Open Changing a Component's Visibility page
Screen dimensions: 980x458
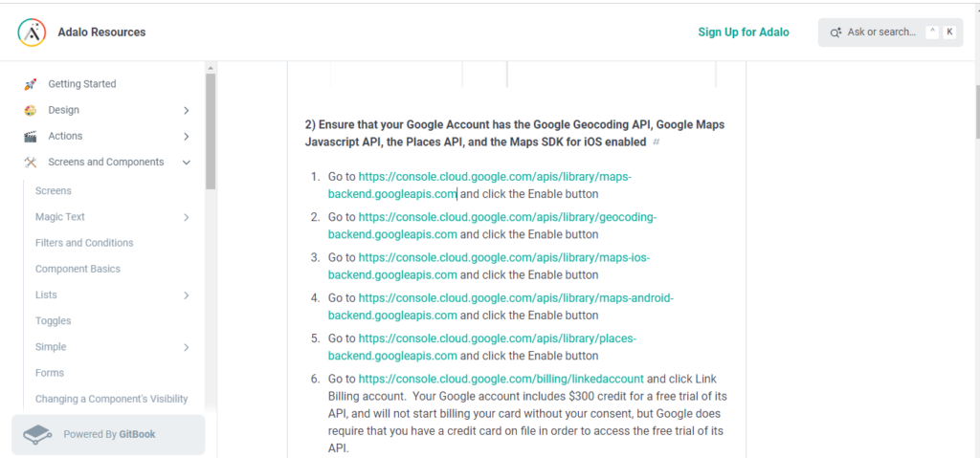click(111, 399)
